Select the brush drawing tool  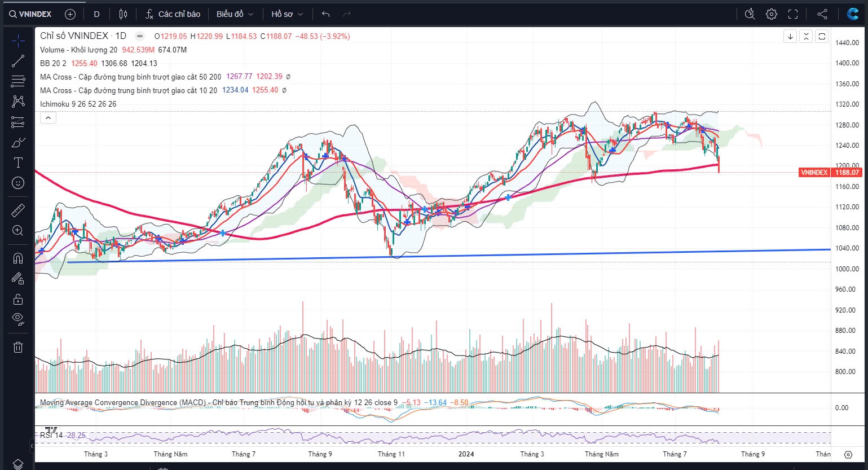click(18, 142)
